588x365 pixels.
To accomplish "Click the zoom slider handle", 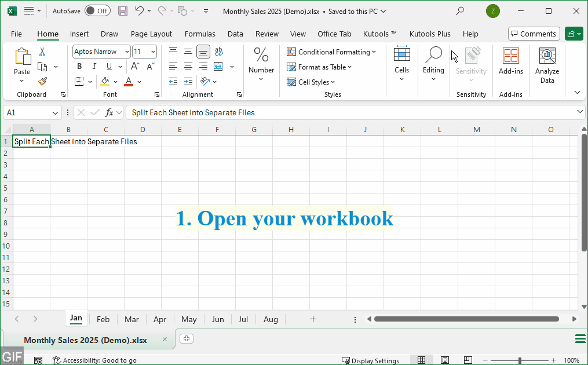I will (520, 360).
